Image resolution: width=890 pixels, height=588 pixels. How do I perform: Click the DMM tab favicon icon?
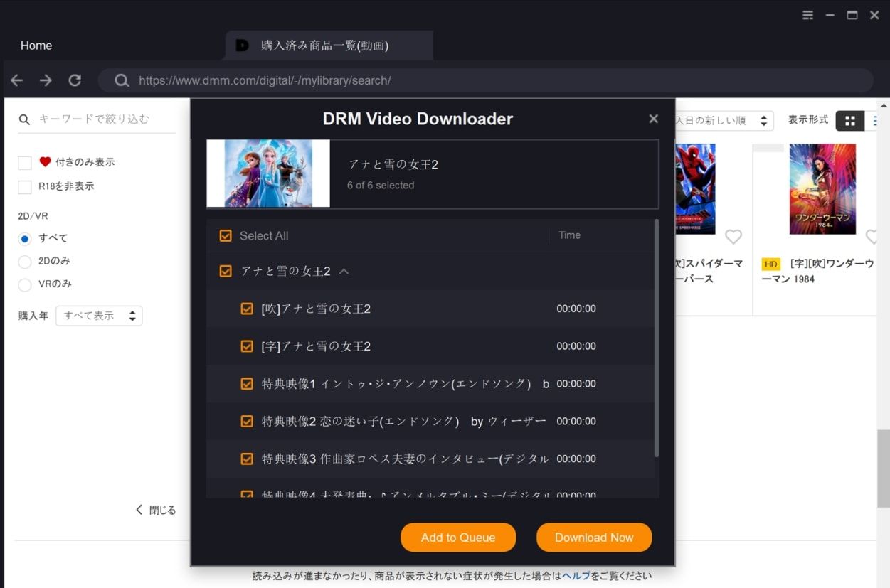[x=242, y=46]
